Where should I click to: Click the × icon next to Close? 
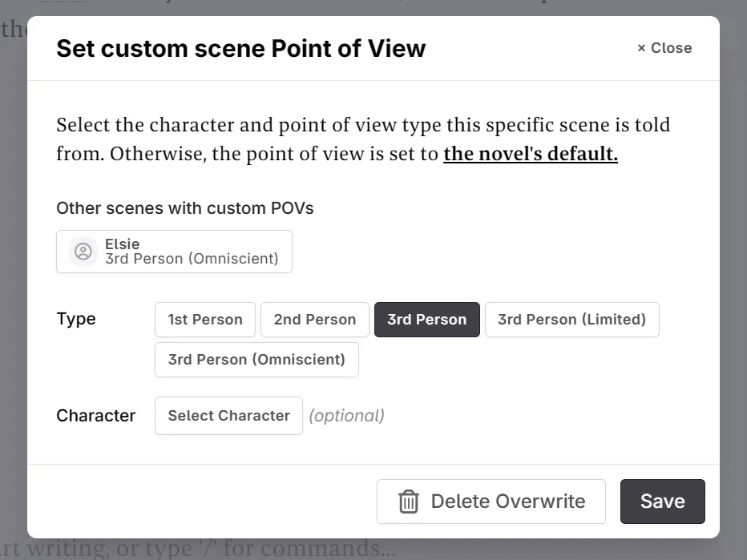tap(641, 48)
